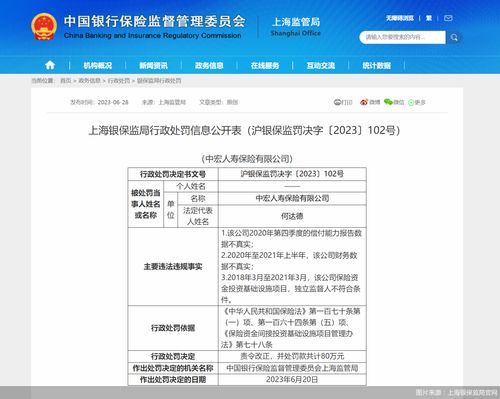Click 行政处罚 in the breadcrumb trail
The height and width of the screenshot is (399, 500).
click(x=119, y=81)
